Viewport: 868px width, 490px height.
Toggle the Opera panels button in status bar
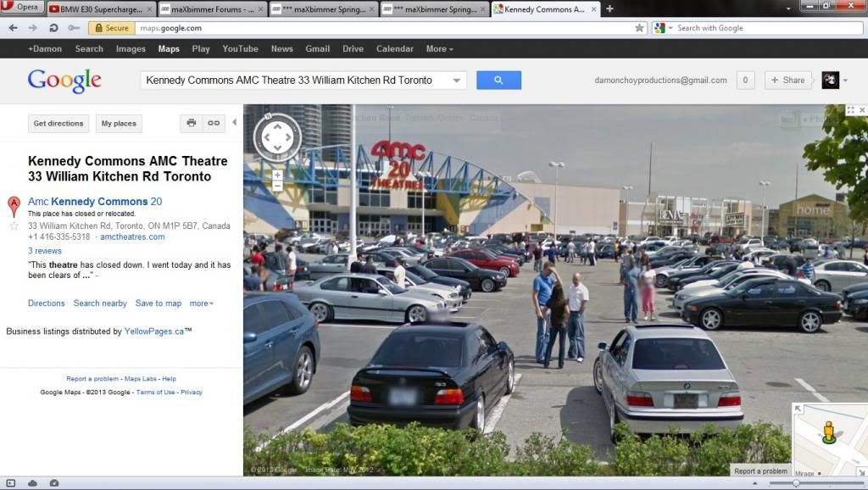[10, 483]
